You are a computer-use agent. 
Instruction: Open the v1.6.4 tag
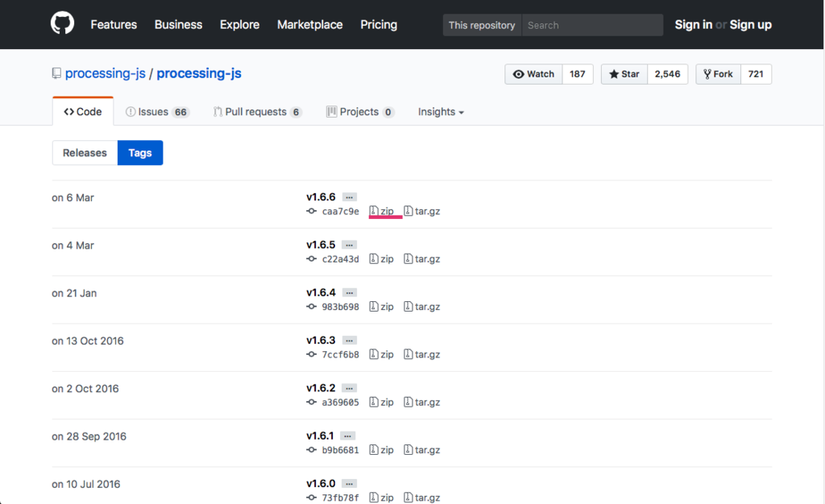click(x=321, y=293)
